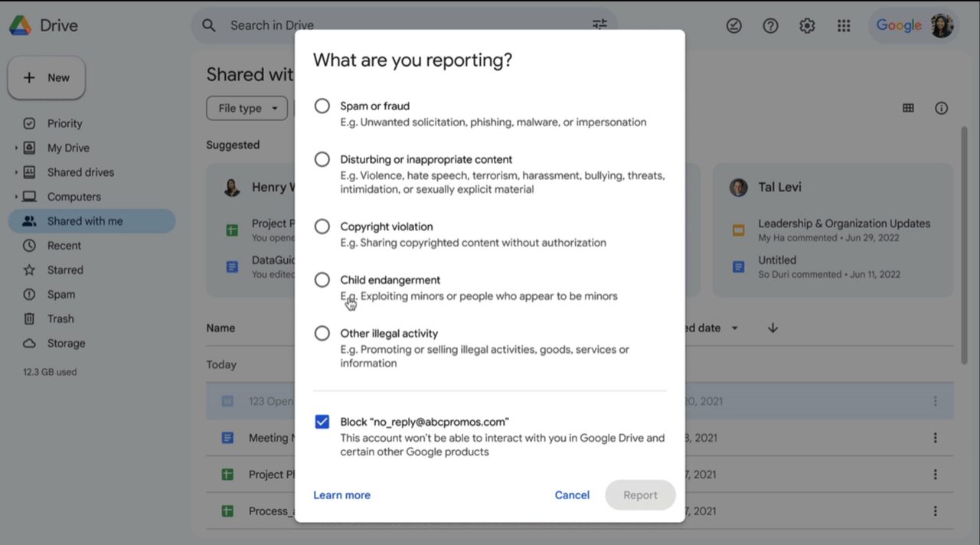Open Starred in the sidebar
Screen dimensions: 980x545
pyautogui.click(x=65, y=269)
